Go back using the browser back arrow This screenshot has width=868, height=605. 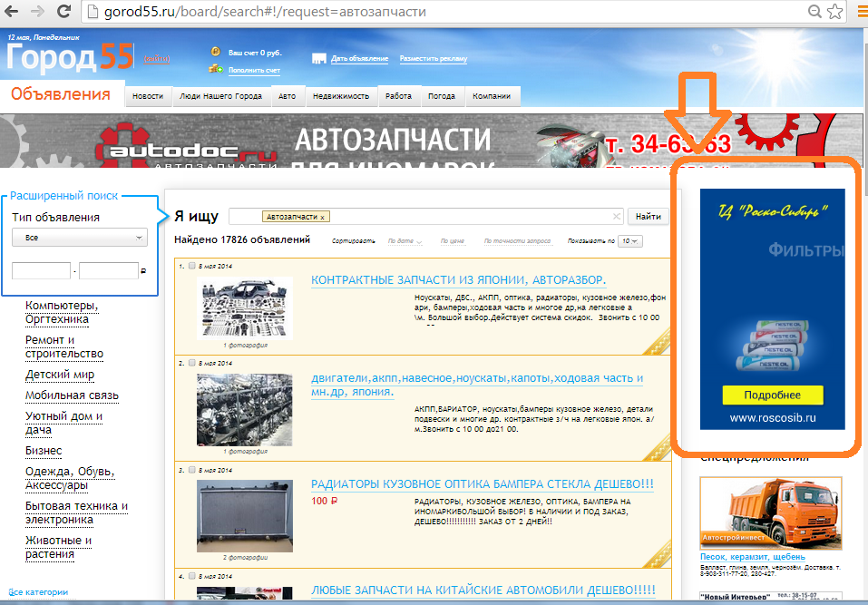[x=12, y=11]
